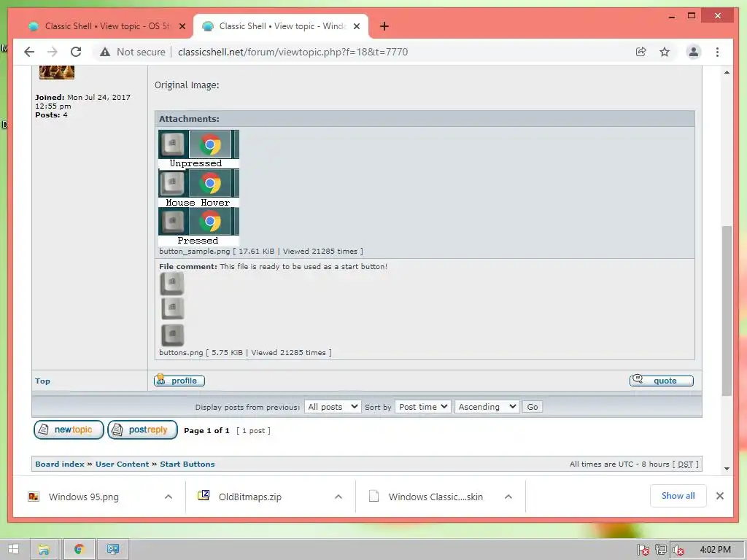Open File Explorer from the taskbar

tap(43, 550)
